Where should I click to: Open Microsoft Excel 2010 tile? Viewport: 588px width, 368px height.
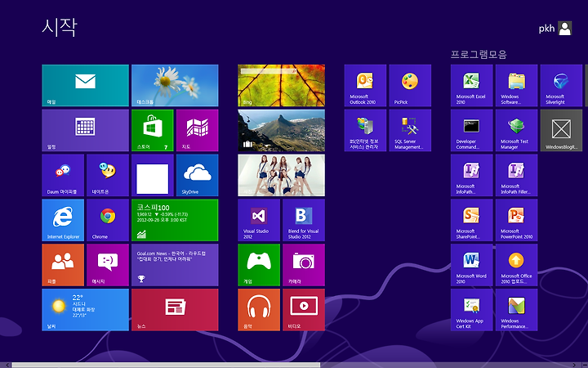(471, 85)
